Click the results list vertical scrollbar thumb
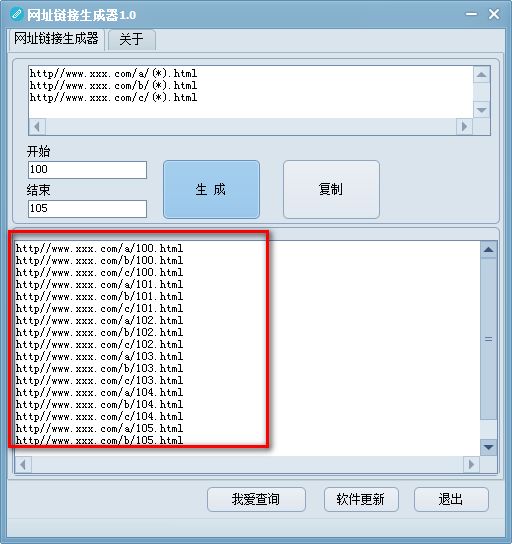Screen dimensions: 512x544 coord(488,339)
